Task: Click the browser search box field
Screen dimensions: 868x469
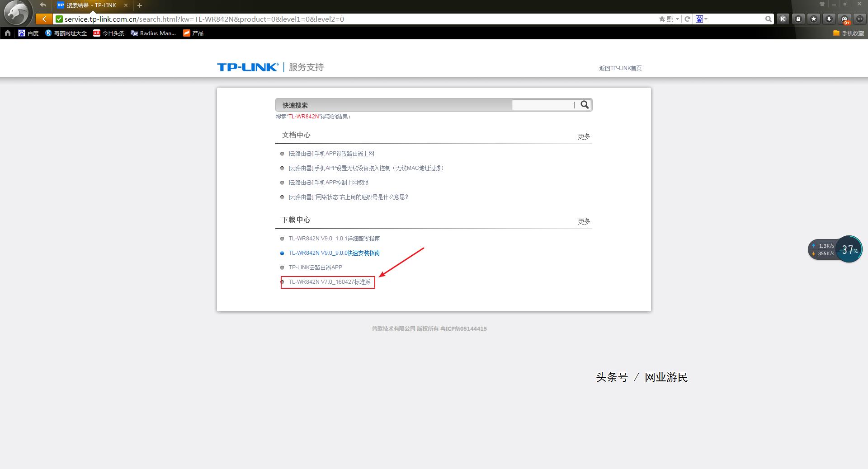Action: [736, 19]
